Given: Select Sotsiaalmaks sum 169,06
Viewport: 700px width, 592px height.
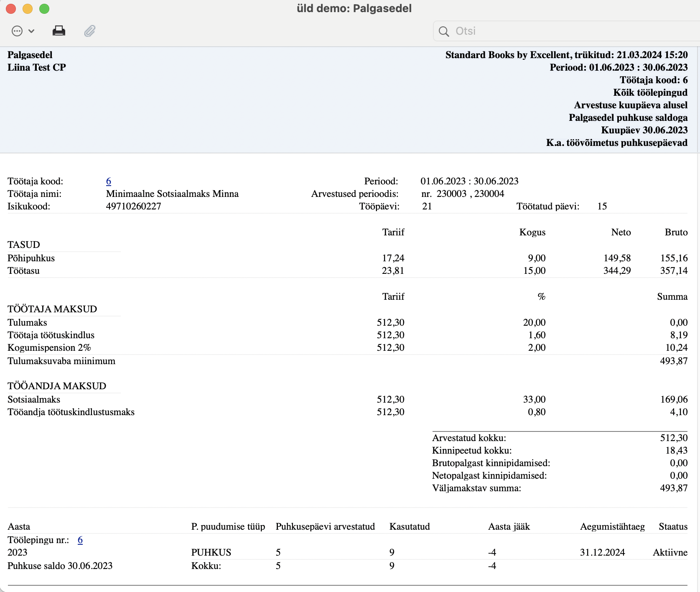Looking at the screenshot, I should pos(674,399).
